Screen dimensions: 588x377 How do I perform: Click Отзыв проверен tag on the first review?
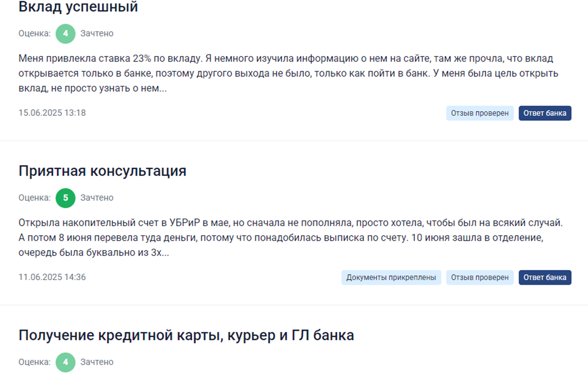point(480,113)
